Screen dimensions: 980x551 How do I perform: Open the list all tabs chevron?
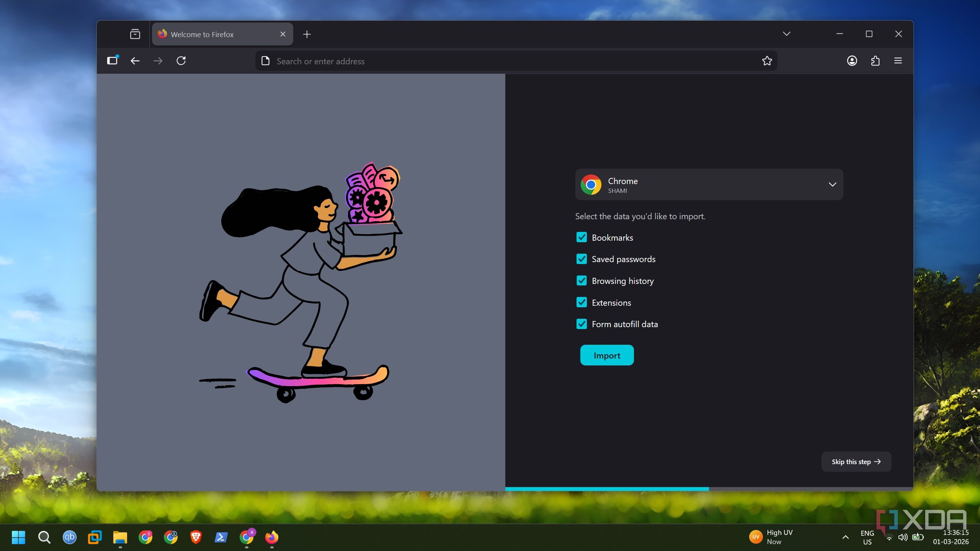coord(786,34)
